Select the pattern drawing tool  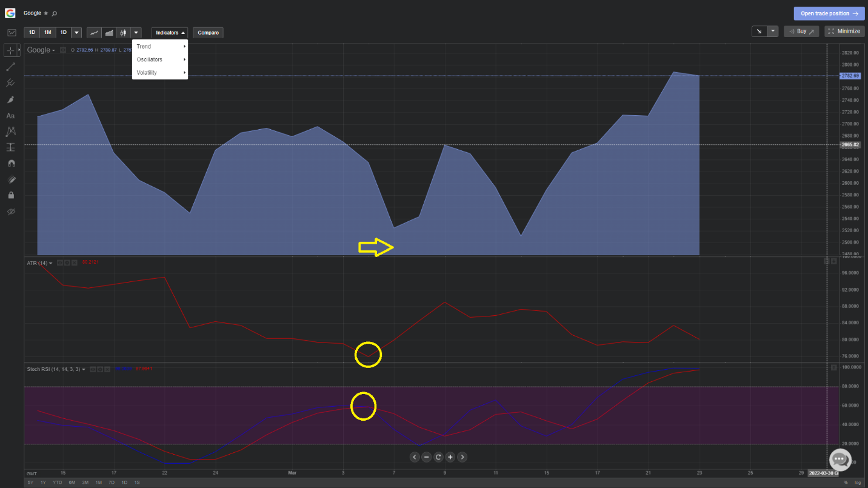tap(10, 131)
